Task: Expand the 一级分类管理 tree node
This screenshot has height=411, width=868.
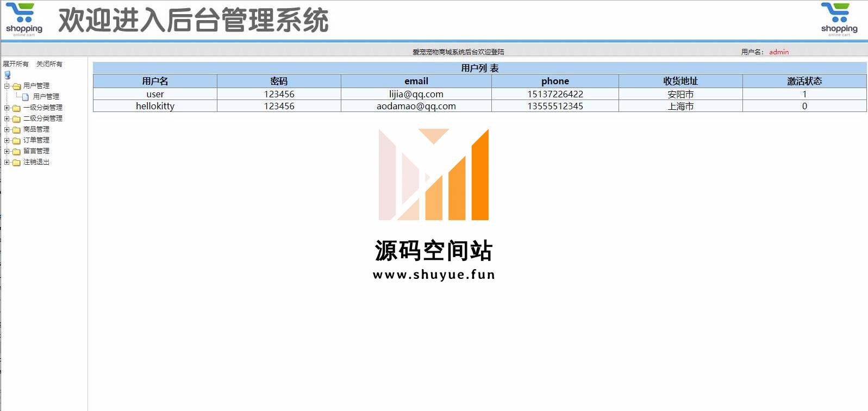Action: (x=7, y=108)
